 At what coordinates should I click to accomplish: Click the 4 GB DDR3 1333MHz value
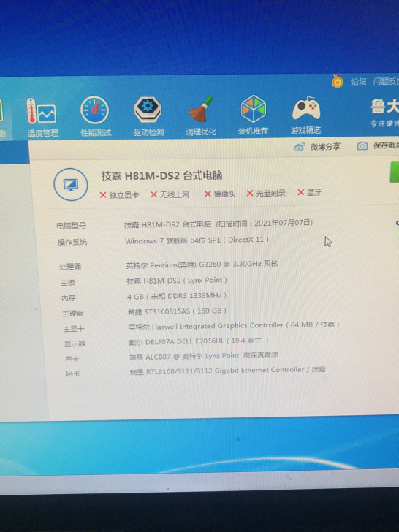click(177, 296)
